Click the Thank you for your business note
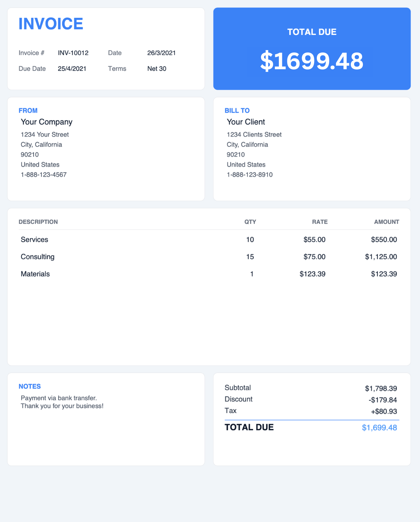 pyautogui.click(x=62, y=406)
